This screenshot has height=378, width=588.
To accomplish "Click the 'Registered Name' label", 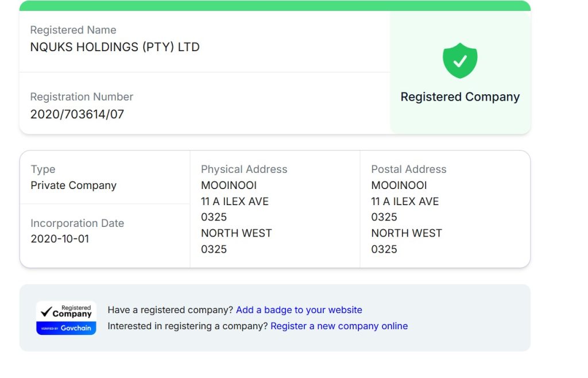I will pos(73,30).
